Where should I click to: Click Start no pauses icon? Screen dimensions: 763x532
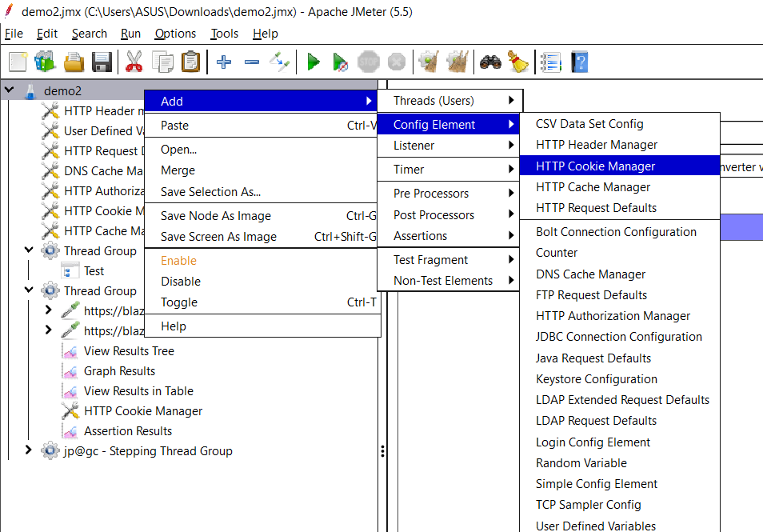[x=340, y=62]
